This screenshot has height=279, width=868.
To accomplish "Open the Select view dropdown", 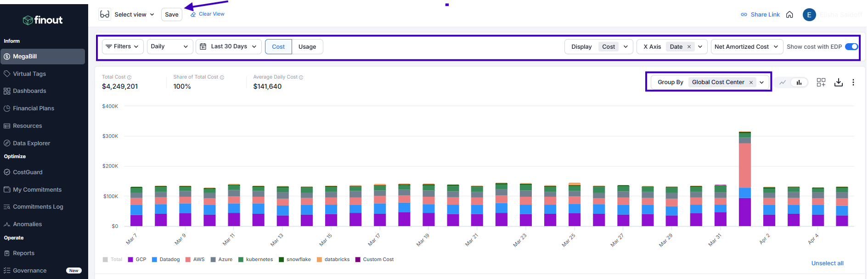I will pos(134,15).
